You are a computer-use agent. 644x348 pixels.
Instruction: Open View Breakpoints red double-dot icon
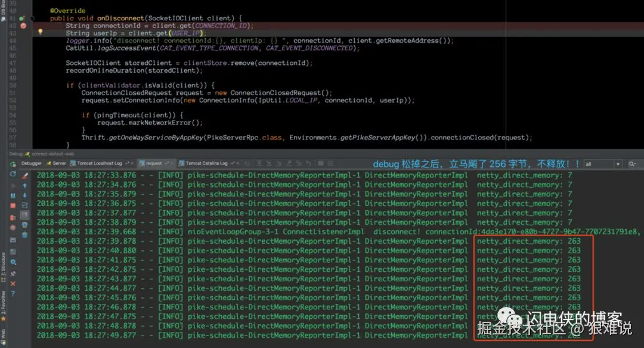[13, 218]
